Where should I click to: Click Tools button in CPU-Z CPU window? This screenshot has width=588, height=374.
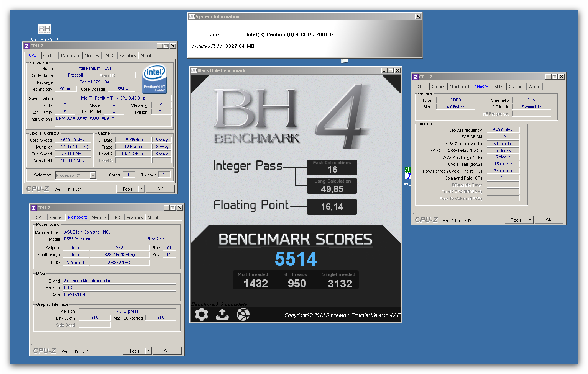127,189
